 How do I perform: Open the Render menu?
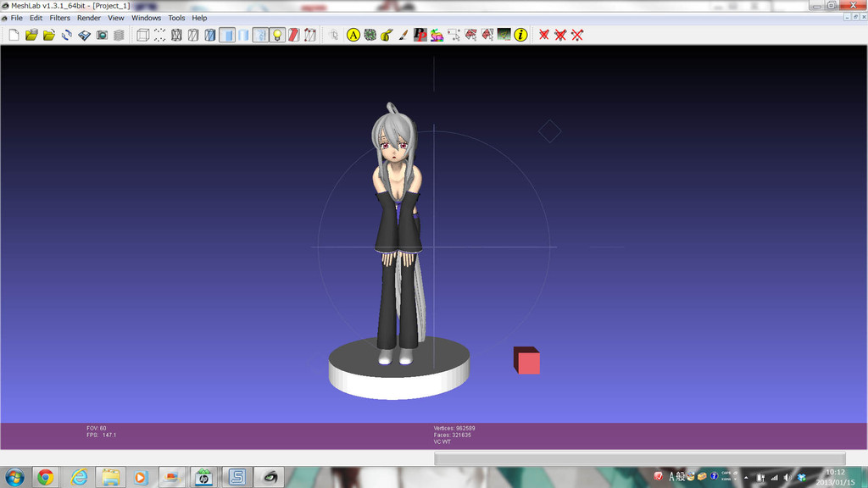[88, 19]
